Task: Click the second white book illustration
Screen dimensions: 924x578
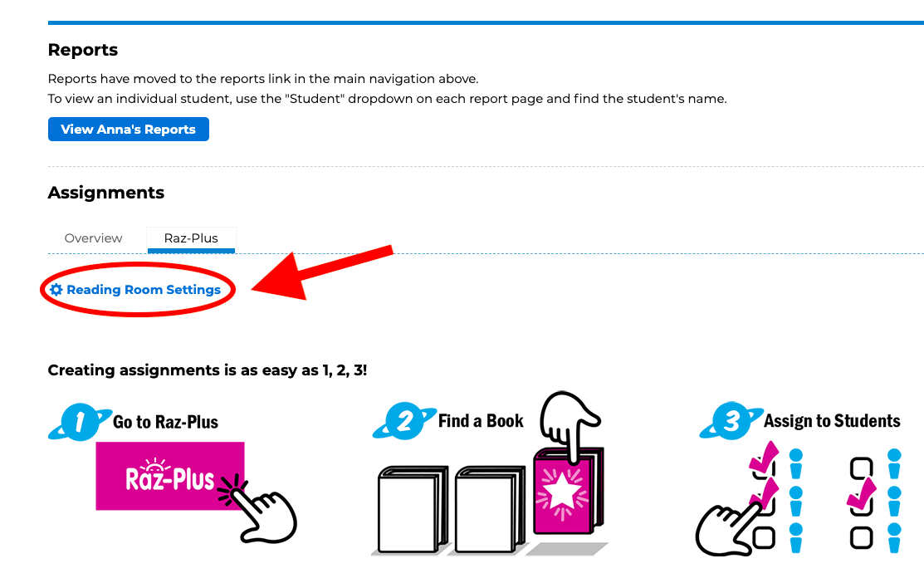Action: 490,510
